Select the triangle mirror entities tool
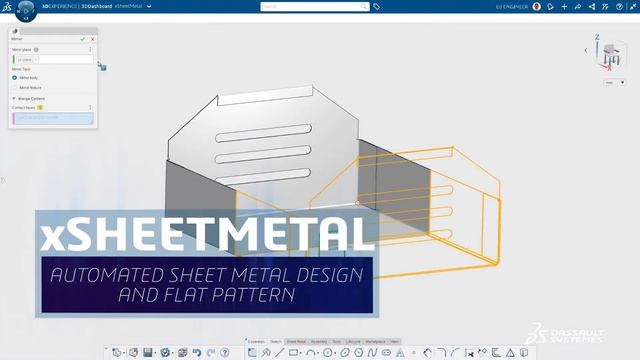The image size is (640, 360). 510,352
